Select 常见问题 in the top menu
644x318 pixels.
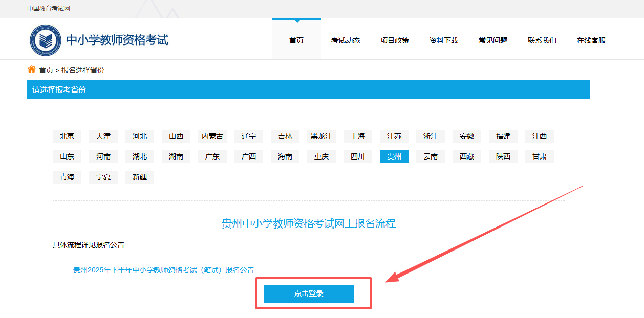493,40
